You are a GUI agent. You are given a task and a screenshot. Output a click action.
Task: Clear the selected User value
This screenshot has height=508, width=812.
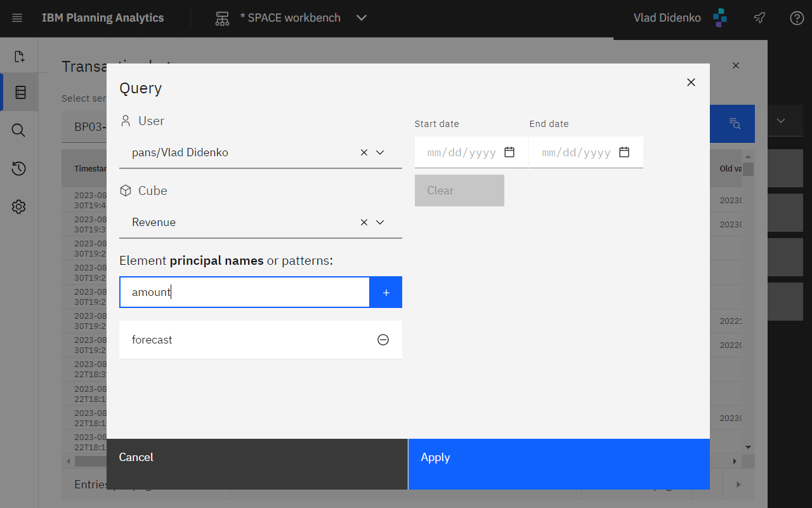[x=364, y=152]
